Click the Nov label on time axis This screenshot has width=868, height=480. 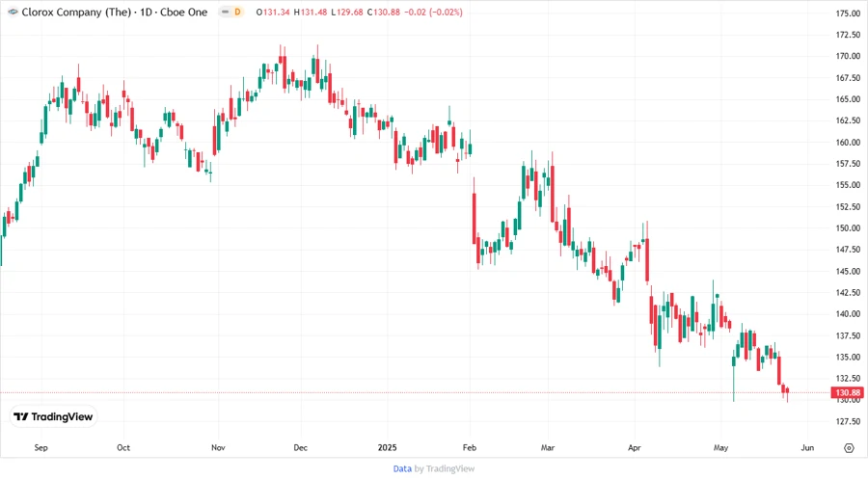pyautogui.click(x=218, y=447)
